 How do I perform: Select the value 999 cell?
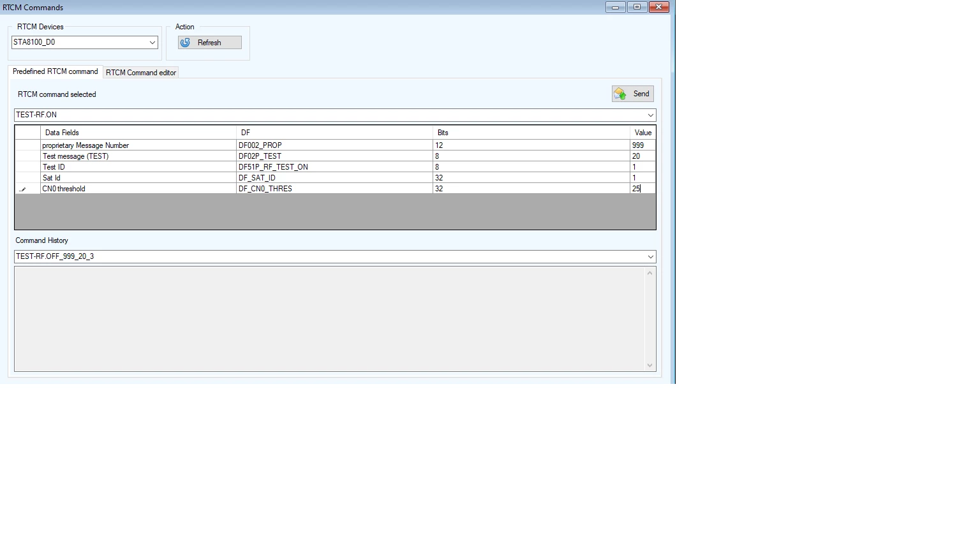coord(642,145)
